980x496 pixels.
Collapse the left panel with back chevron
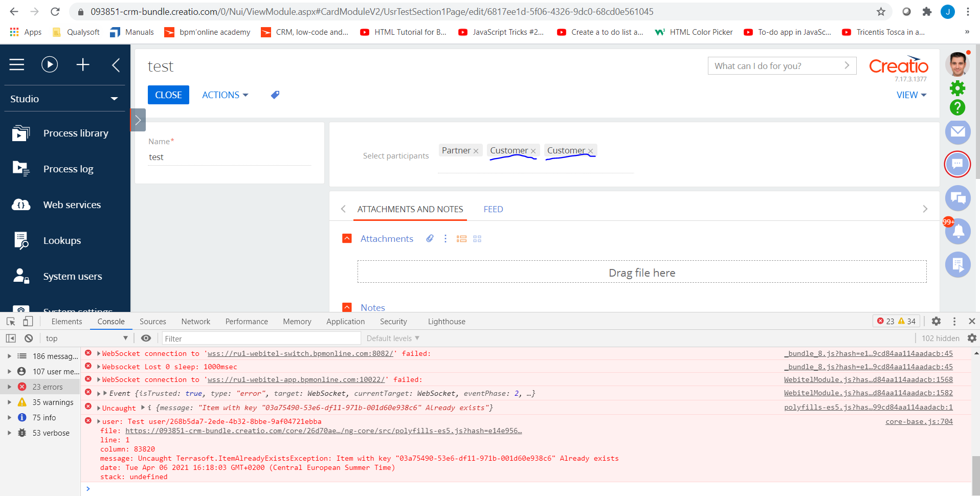tap(116, 65)
